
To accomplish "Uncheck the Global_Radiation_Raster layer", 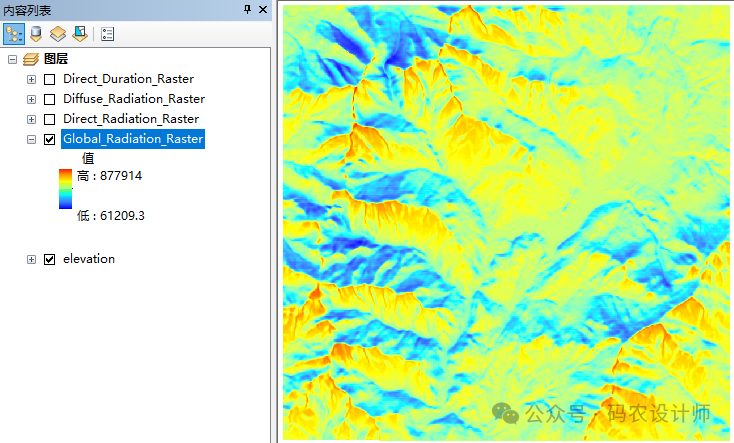I will (50, 139).
